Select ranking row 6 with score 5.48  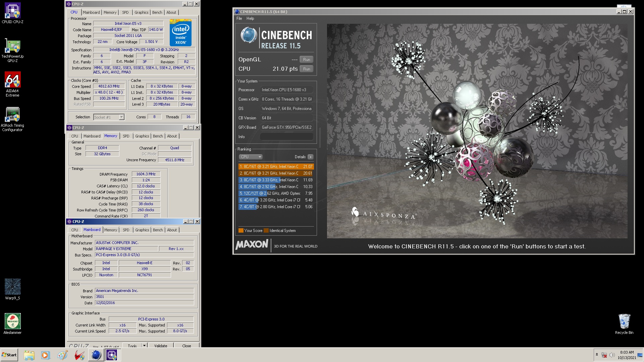coord(276,200)
